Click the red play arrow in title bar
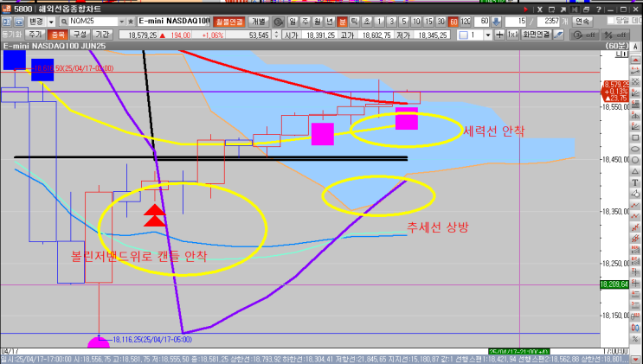 click(x=525, y=9)
